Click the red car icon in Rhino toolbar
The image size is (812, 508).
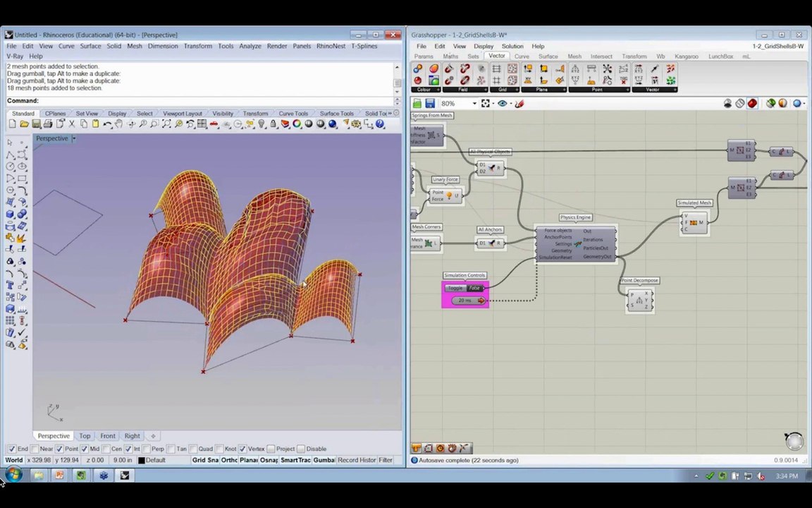pos(214,124)
